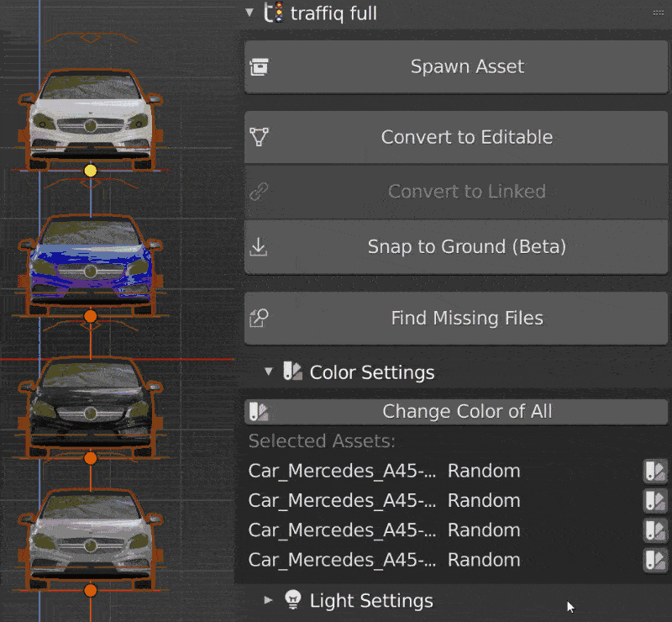Viewport: 672px width, 622px height.
Task: Change color of the first Car_Mercedes_A45 asset
Action: click(655, 471)
